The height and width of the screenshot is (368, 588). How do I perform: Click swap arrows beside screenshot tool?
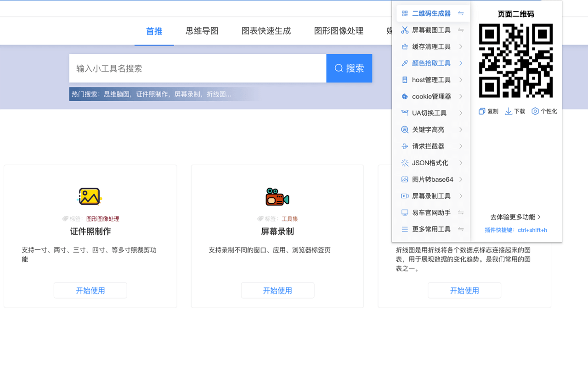(461, 30)
